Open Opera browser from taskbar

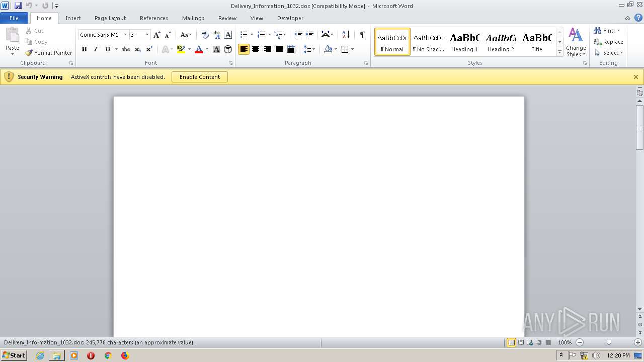(x=91, y=355)
